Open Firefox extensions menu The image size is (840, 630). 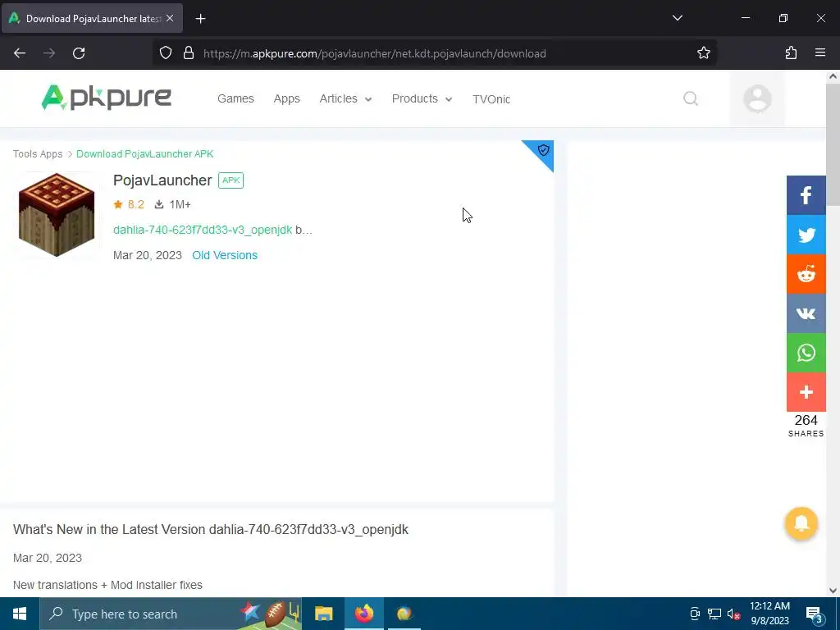(x=791, y=53)
